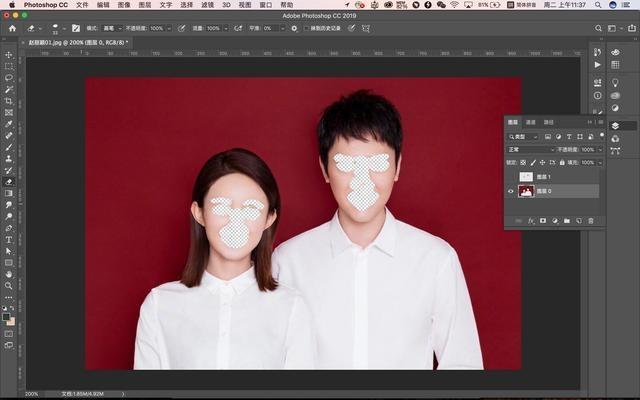Show layer 图层 1 visibility box
This screenshot has height=400, width=640.
[511, 177]
